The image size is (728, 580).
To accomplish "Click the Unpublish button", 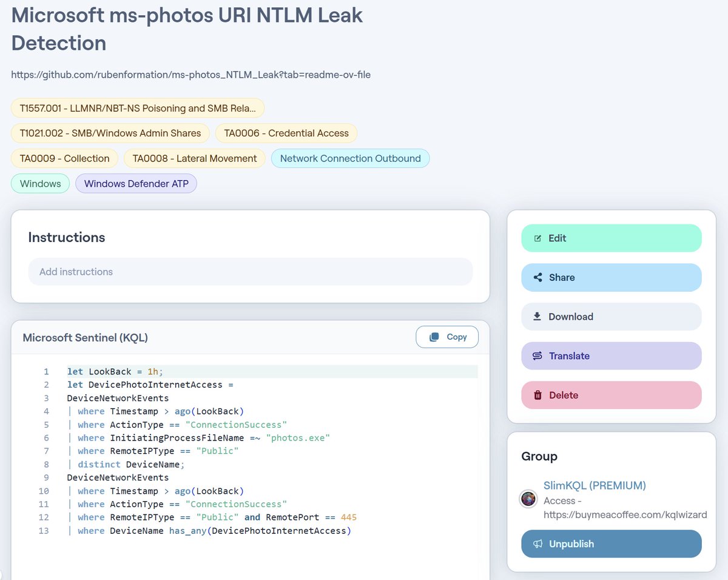I will pyautogui.click(x=612, y=544).
